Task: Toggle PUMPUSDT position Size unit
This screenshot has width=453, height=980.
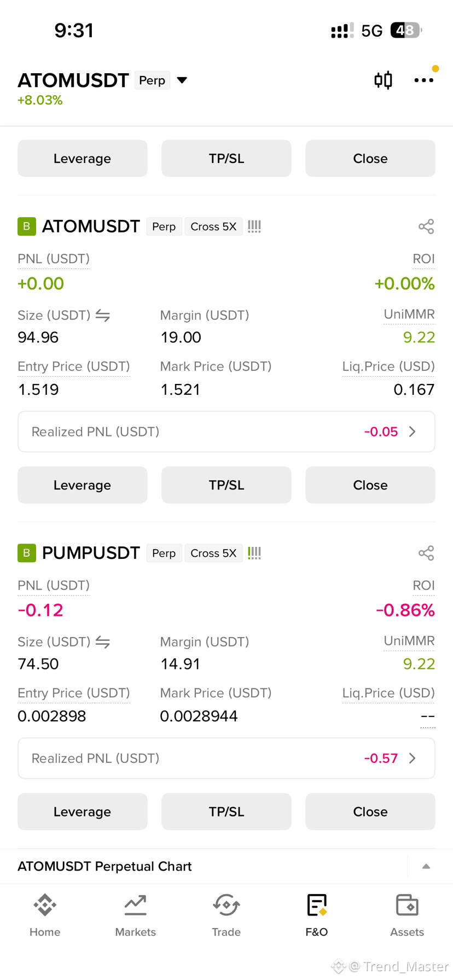Action: pyautogui.click(x=103, y=642)
